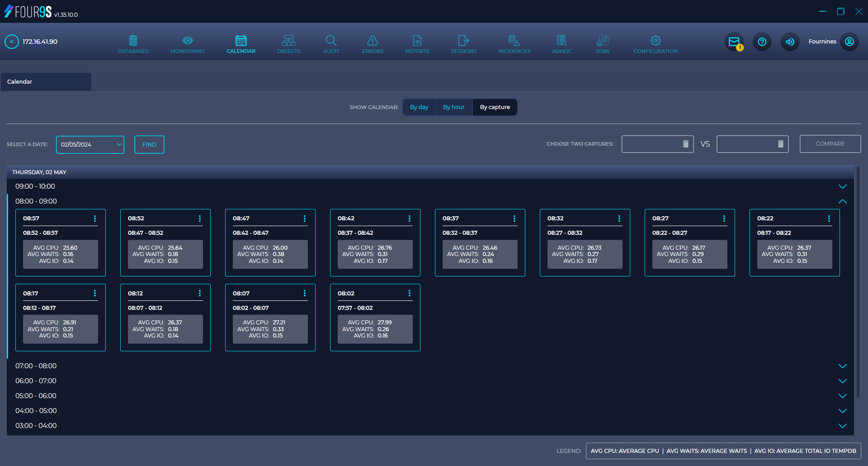The height and width of the screenshot is (466, 868).
Task: Switch calendar view to By day
Action: click(419, 107)
